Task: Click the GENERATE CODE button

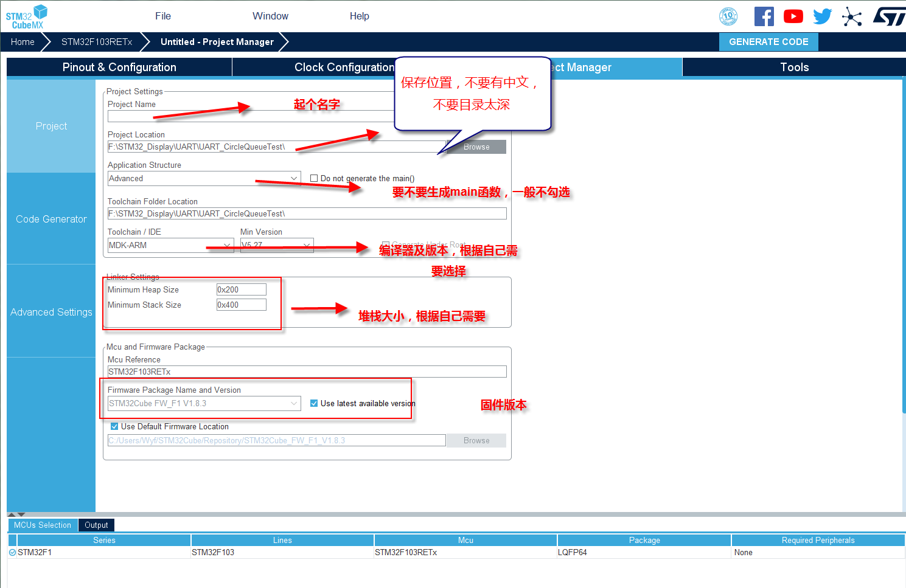Action: pos(768,42)
